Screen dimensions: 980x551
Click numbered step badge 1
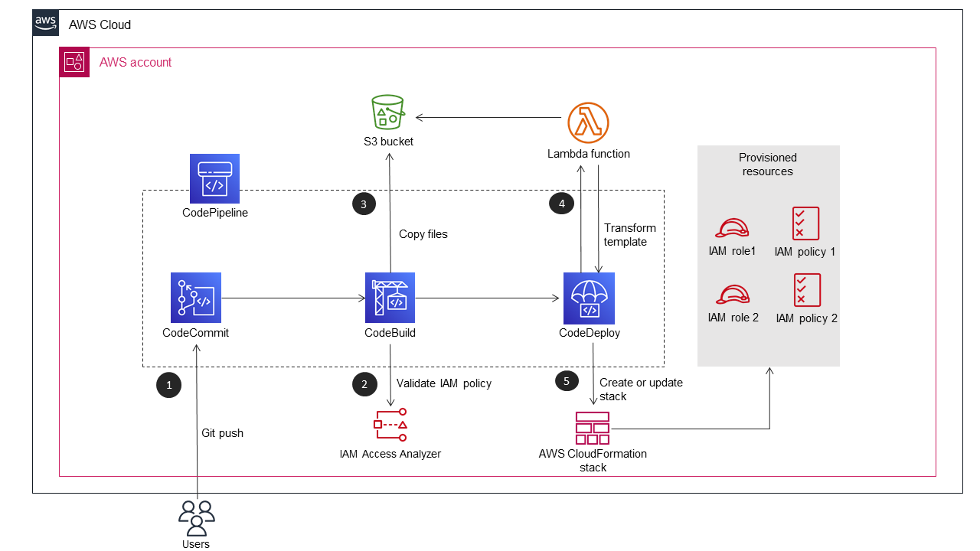click(169, 385)
